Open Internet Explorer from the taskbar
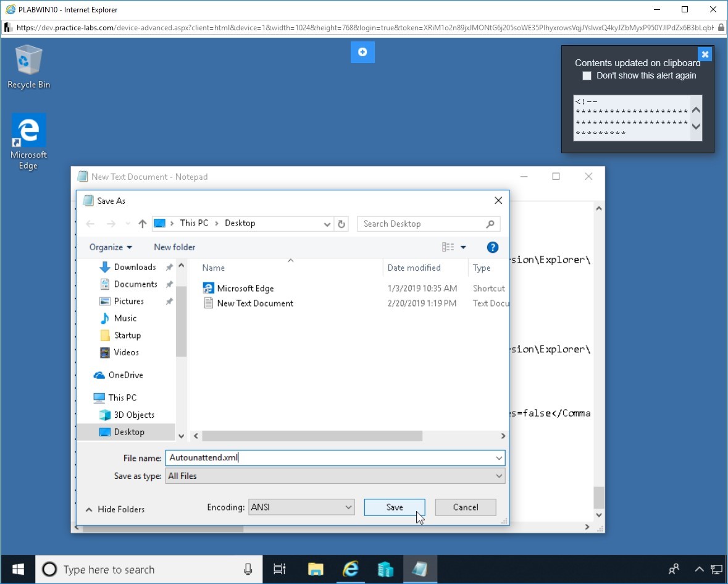Viewport: 728px width, 584px height. click(x=351, y=569)
